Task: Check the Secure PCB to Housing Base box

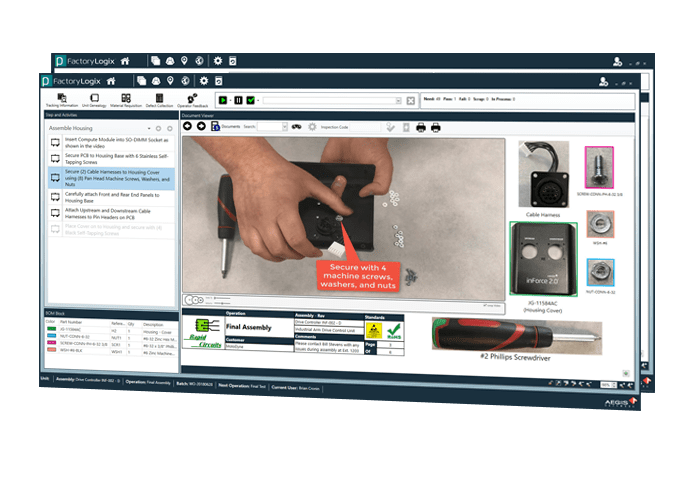Action: coord(55,158)
